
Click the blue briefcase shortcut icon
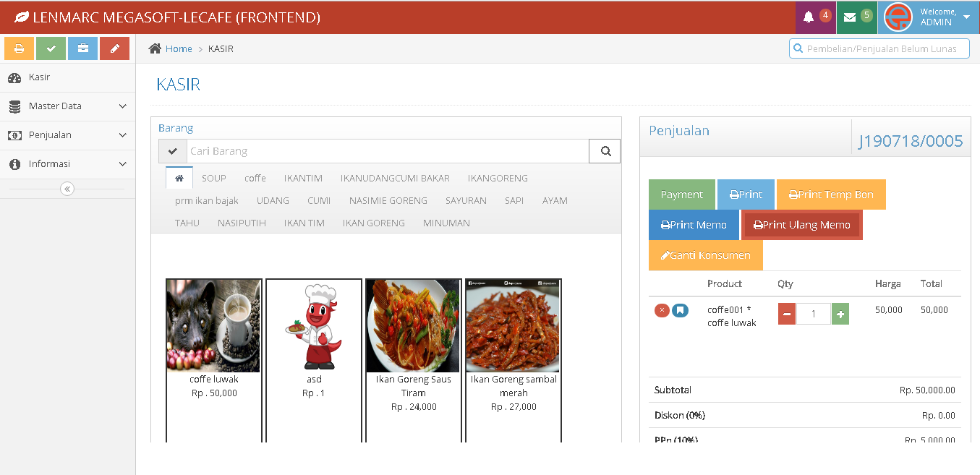tap(82, 48)
